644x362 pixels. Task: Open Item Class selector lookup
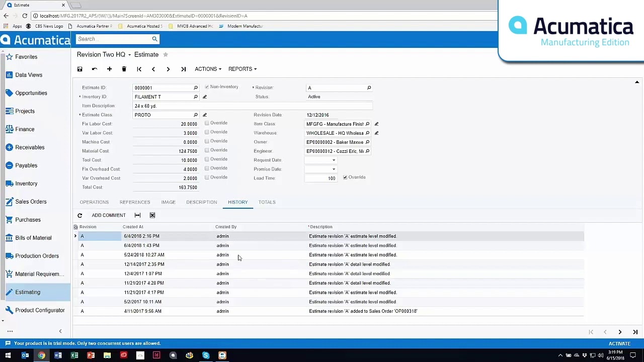tap(367, 124)
